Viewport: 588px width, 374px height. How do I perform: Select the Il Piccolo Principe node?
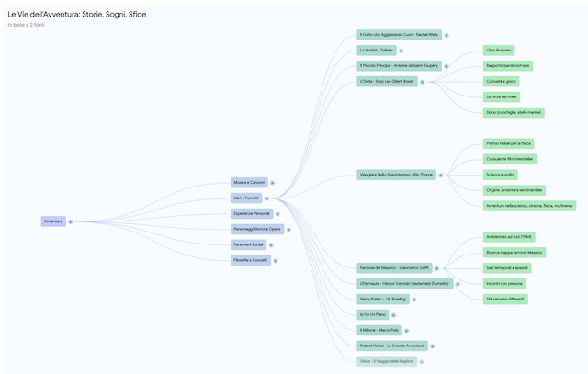coord(400,65)
